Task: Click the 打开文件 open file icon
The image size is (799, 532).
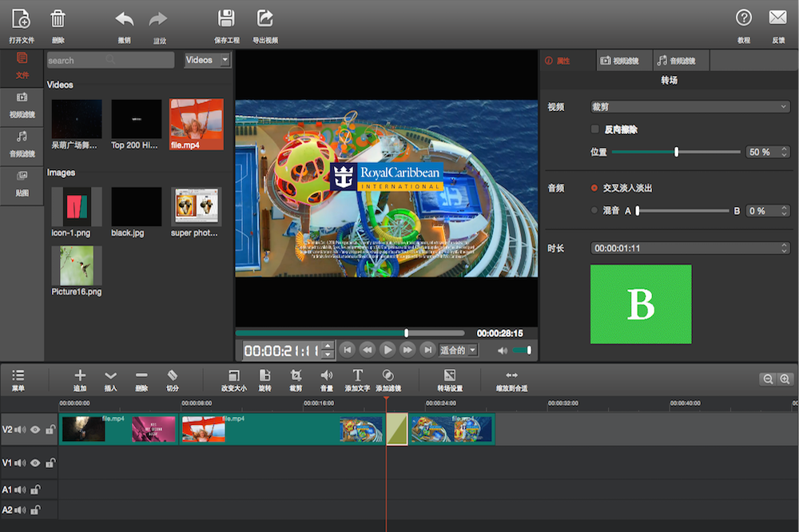Action: pyautogui.click(x=21, y=19)
